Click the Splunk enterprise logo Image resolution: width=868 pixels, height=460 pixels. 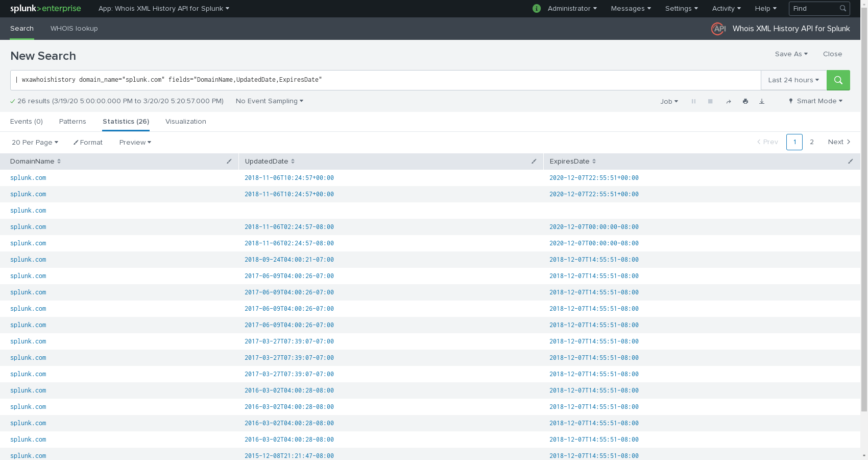pyautogui.click(x=45, y=9)
